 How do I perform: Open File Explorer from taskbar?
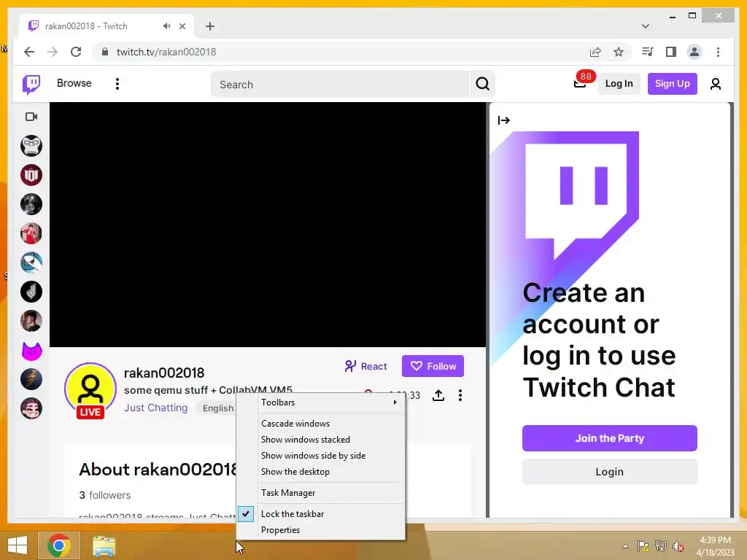104,545
